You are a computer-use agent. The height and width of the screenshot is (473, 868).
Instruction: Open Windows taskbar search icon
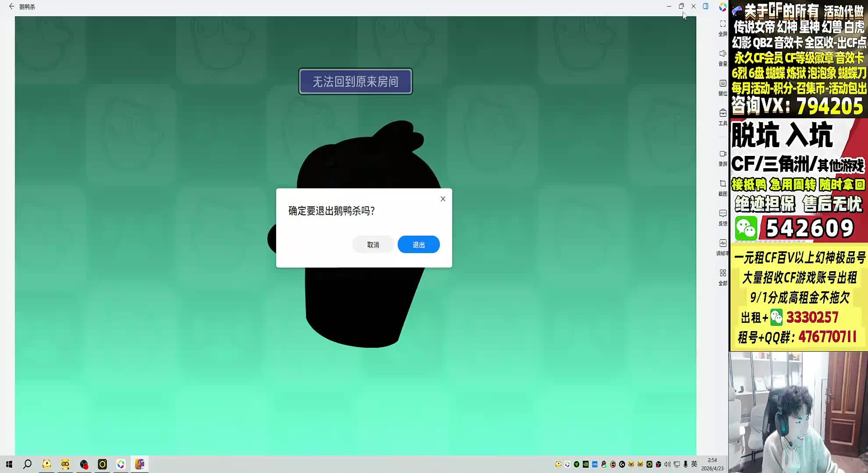(x=27, y=464)
